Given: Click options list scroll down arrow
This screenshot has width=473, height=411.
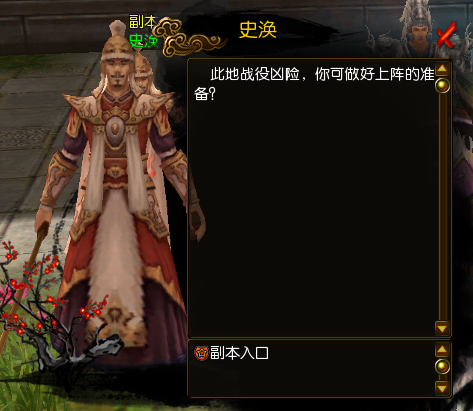Looking at the screenshot, I should pos(442,388).
